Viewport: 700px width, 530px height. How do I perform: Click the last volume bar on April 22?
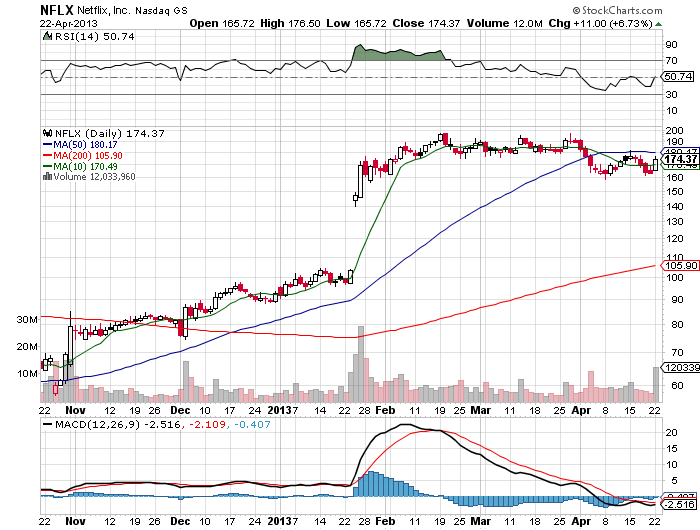pos(655,384)
